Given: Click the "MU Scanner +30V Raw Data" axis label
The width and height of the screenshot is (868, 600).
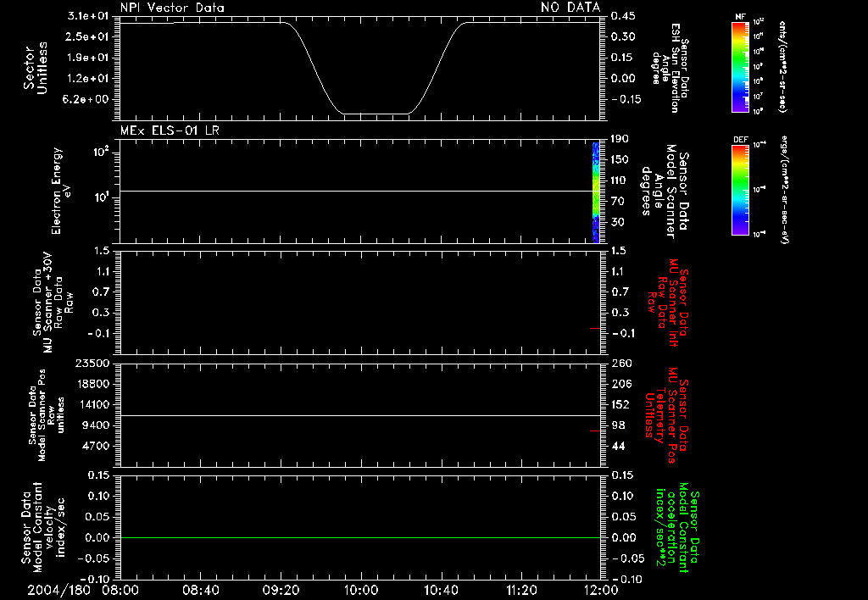Looking at the screenshot, I should click(x=52, y=303).
